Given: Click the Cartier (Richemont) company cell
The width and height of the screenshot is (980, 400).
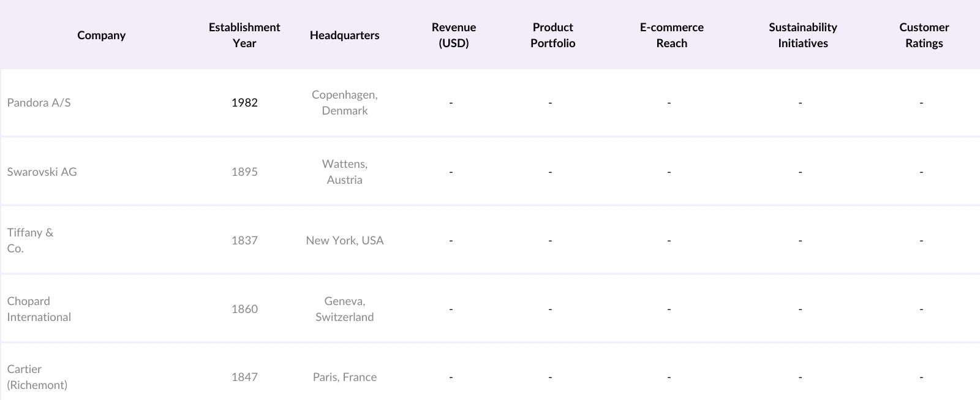Looking at the screenshot, I should (x=37, y=377).
